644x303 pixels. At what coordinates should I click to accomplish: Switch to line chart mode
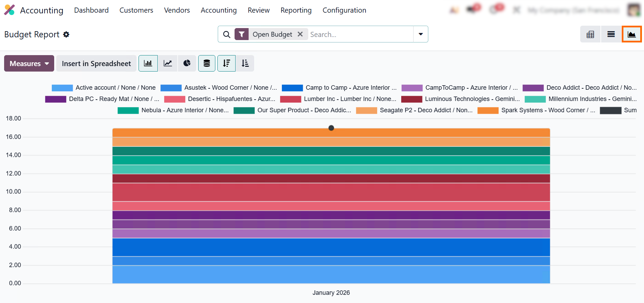(x=168, y=63)
